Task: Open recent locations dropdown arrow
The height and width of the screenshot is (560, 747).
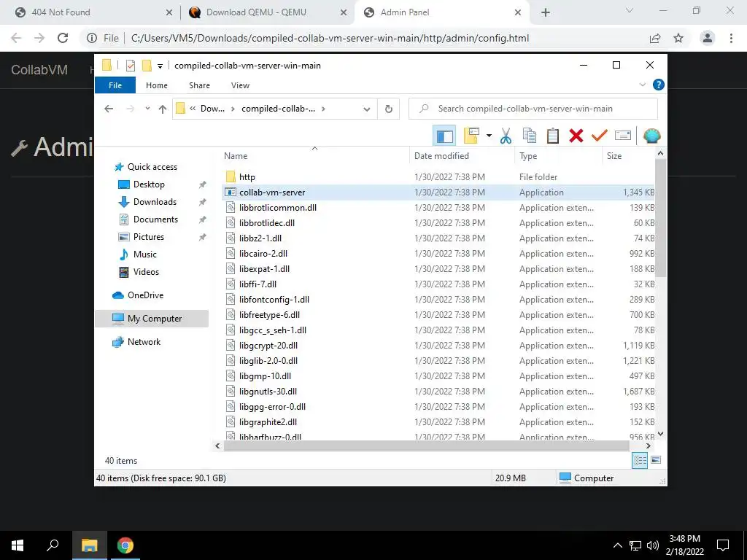Action: click(147, 109)
